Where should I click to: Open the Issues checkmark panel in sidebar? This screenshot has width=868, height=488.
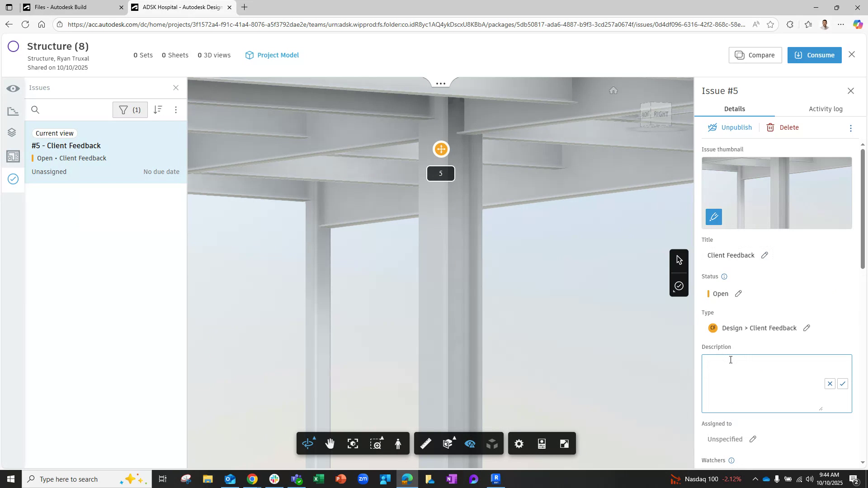point(13,179)
